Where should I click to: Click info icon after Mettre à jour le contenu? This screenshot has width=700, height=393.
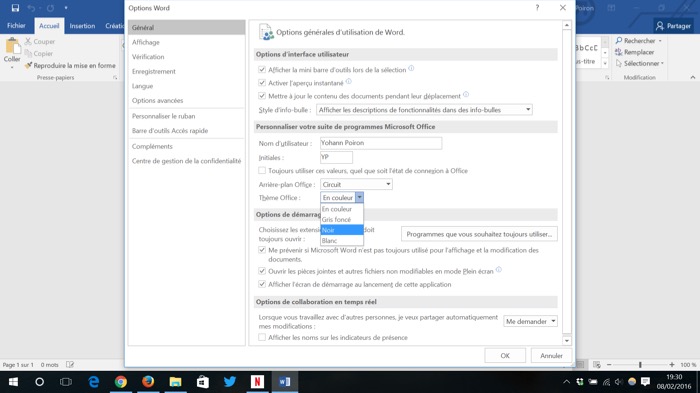coord(466,94)
